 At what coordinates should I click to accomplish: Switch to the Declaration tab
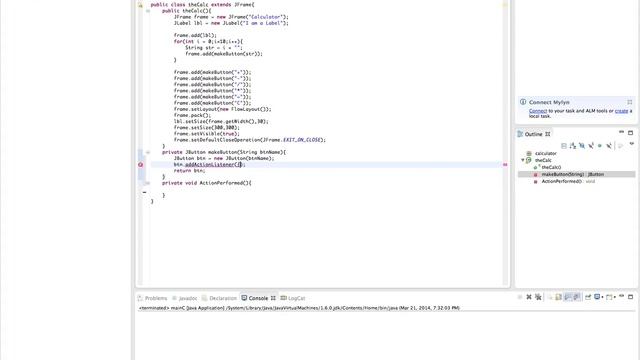click(x=219, y=298)
